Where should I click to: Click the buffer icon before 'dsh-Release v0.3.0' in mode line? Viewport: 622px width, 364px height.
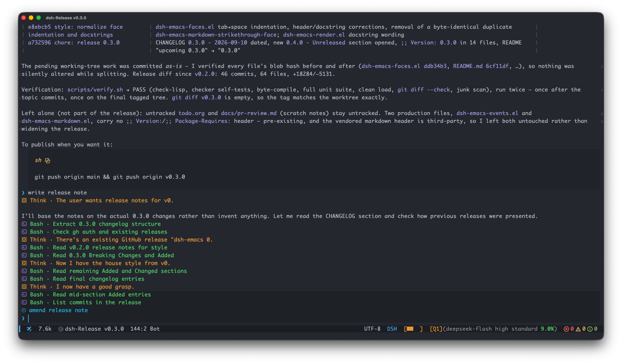coord(61,329)
